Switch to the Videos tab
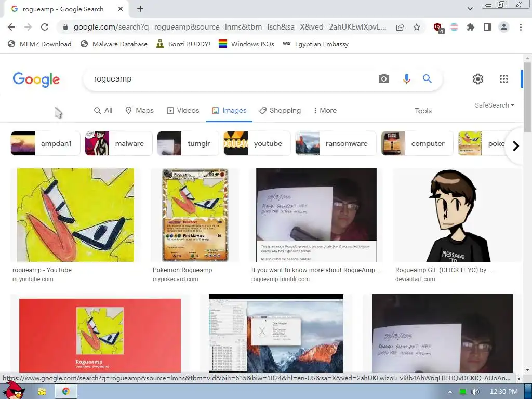The width and height of the screenshot is (532, 399). 183,110
